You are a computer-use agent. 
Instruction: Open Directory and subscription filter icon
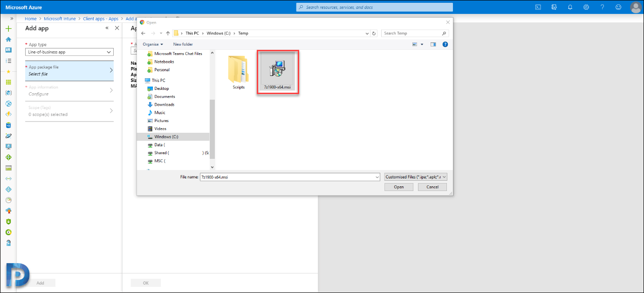coord(554,7)
